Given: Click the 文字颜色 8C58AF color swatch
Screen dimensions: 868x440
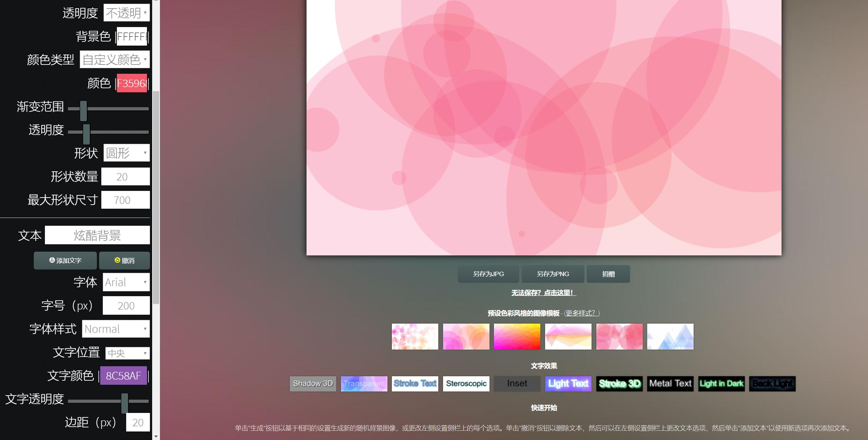Looking at the screenshot, I should tap(124, 376).
